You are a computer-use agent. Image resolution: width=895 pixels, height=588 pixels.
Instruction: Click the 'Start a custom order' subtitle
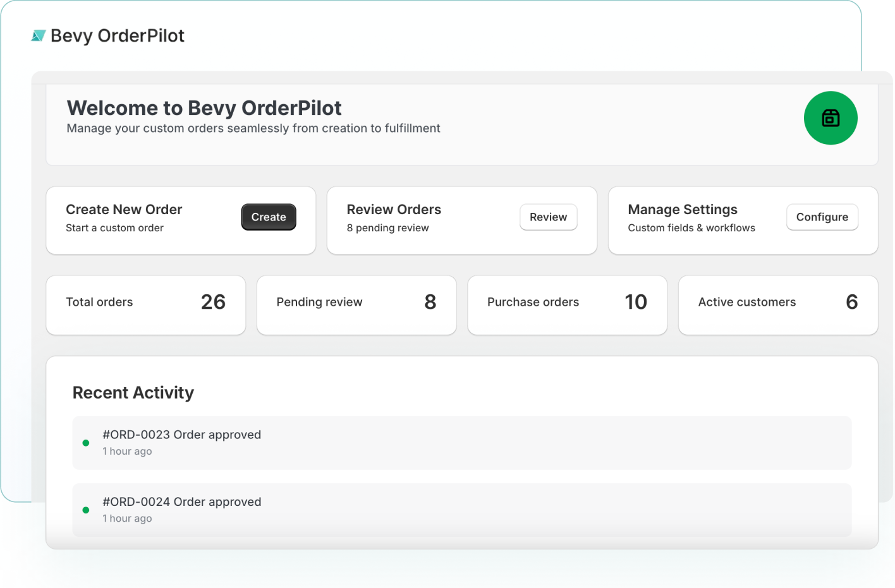pyautogui.click(x=114, y=228)
